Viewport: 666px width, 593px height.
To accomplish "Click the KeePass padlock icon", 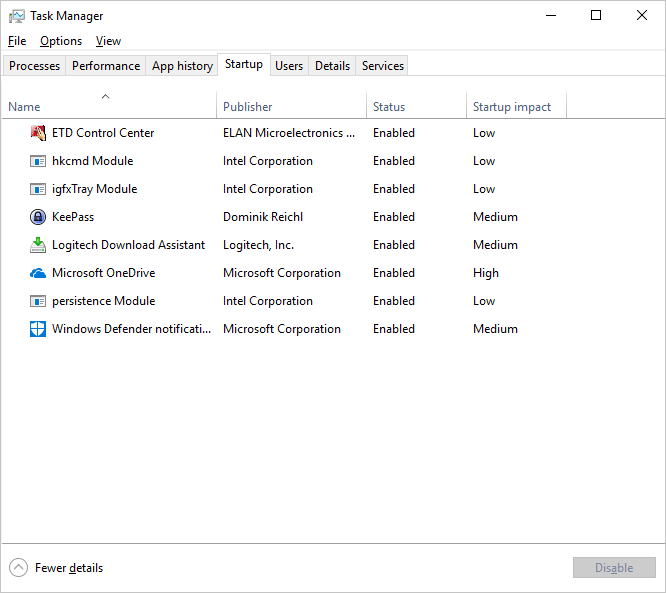I will (38, 217).
